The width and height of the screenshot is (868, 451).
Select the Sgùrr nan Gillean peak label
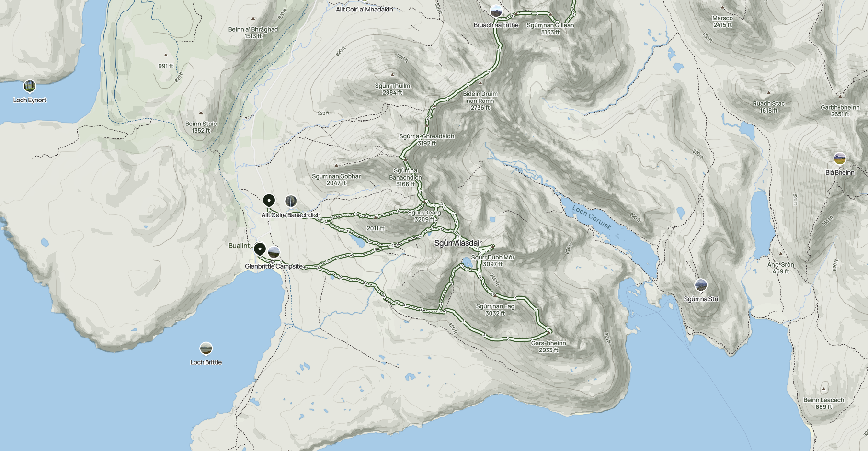tap(550, 29)
